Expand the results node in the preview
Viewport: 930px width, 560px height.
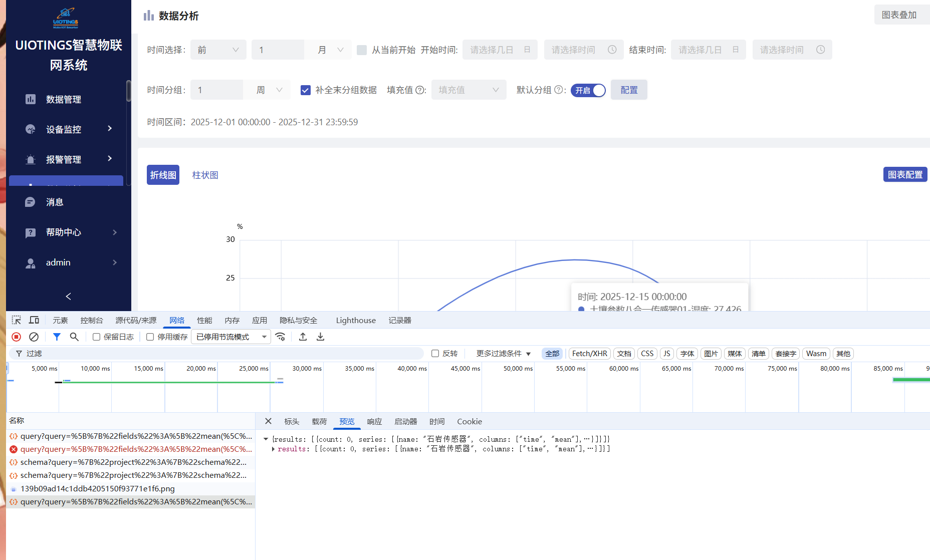click(x=273, y=449)
